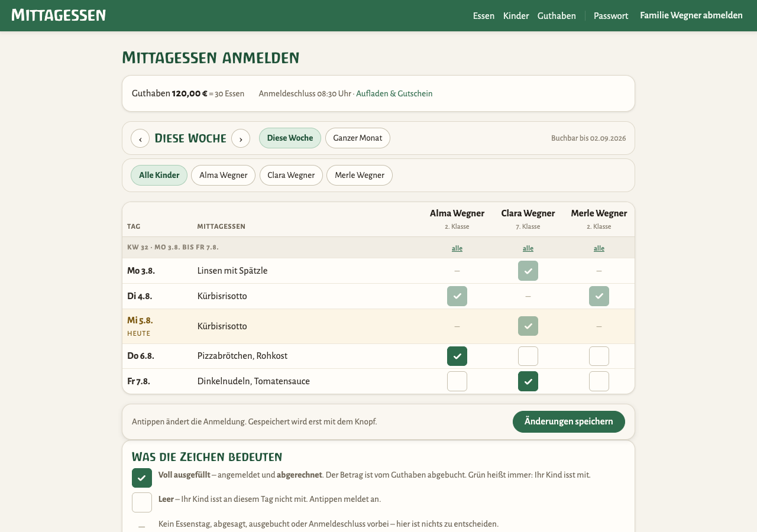Click HEUTE label in today's row
This screenshot has height=532, width=757.
coord(139,333)
